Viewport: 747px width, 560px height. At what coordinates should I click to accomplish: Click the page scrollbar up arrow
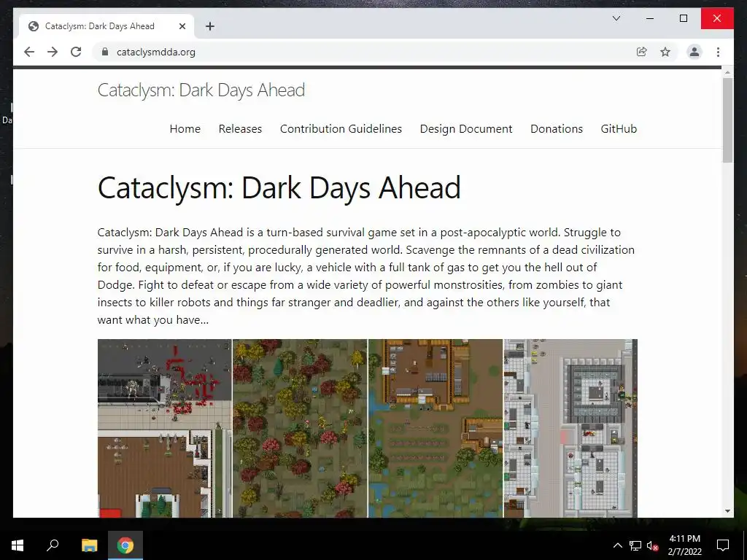727,72
